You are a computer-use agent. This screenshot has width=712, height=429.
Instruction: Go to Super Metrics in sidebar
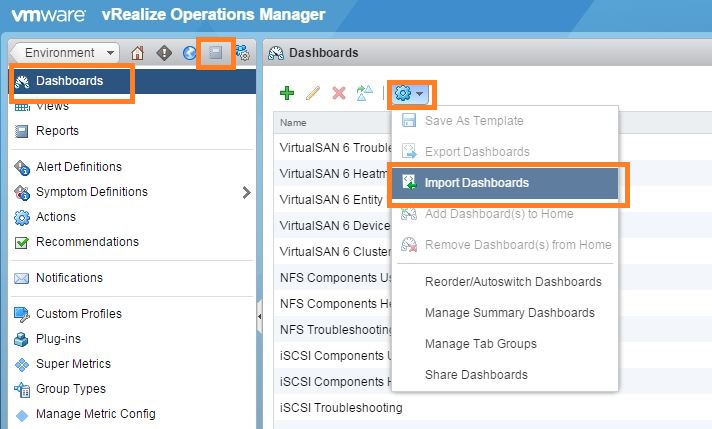(73, 364)
